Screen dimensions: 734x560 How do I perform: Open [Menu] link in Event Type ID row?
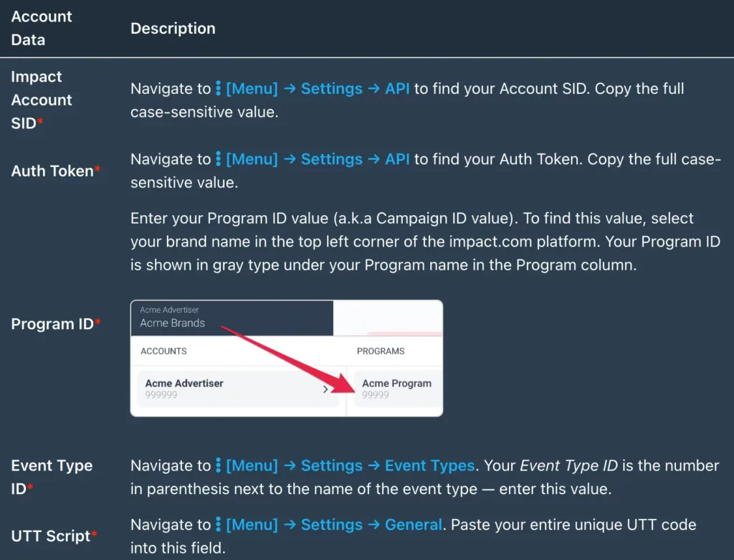(252, 465)
